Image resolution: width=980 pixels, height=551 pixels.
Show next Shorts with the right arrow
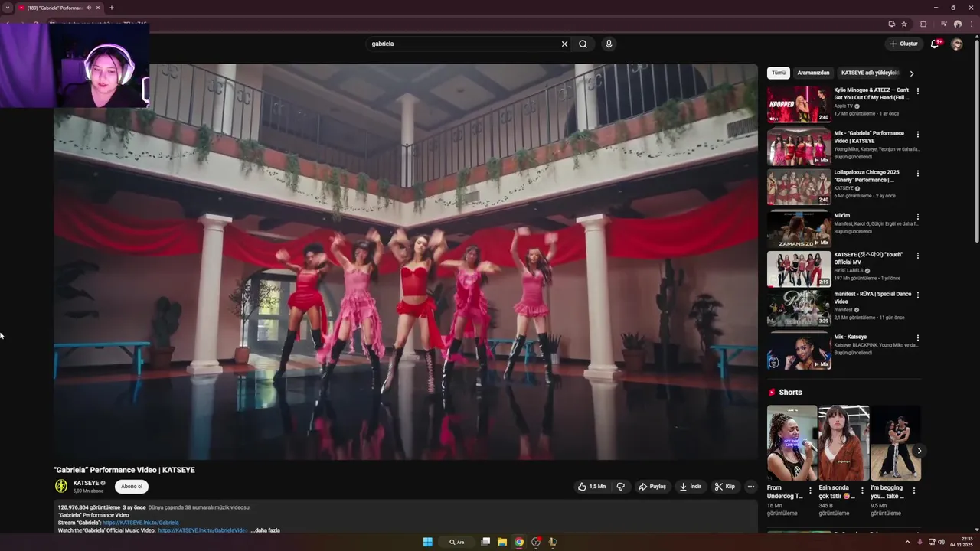pos(920,452)
